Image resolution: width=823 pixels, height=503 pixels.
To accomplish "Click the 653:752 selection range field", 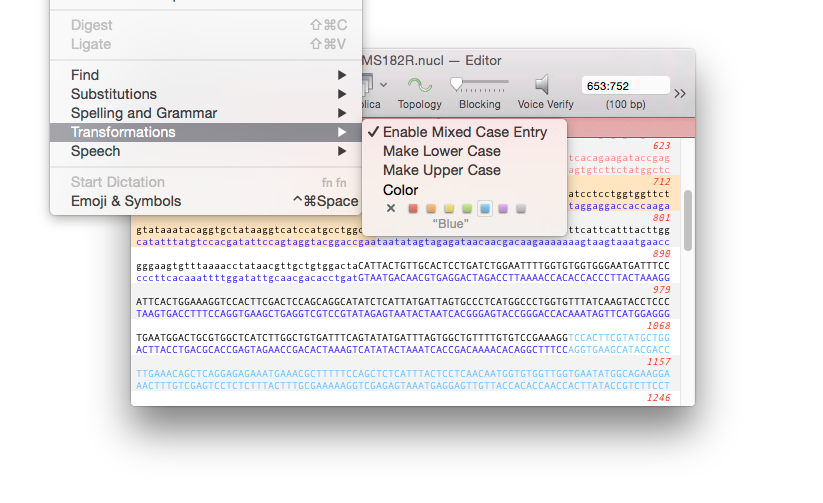I will point(625,86).
